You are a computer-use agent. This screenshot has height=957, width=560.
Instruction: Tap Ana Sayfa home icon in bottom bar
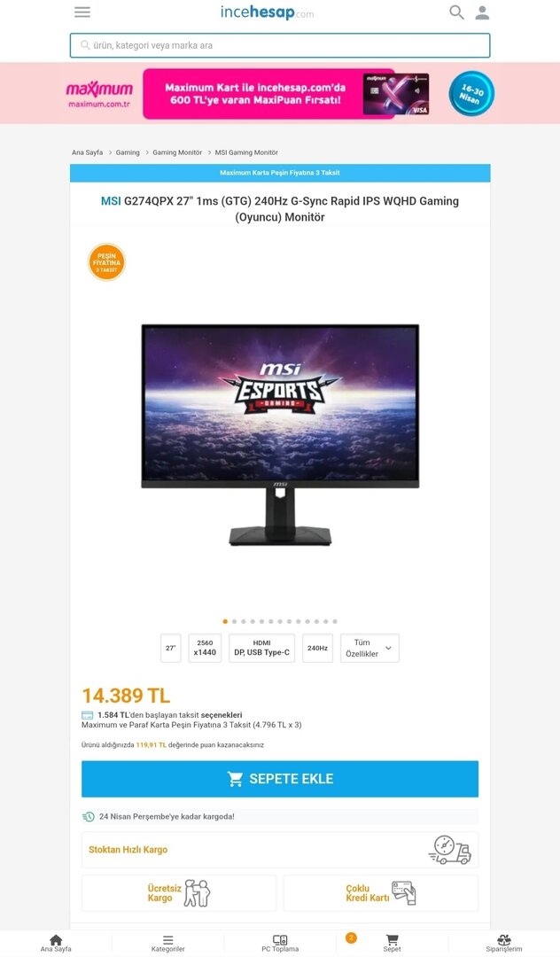(56, 943)
